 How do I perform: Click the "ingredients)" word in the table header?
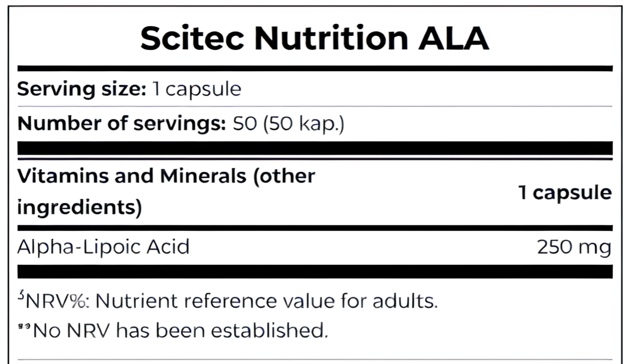pyautogui.click(x=80, y=207)
